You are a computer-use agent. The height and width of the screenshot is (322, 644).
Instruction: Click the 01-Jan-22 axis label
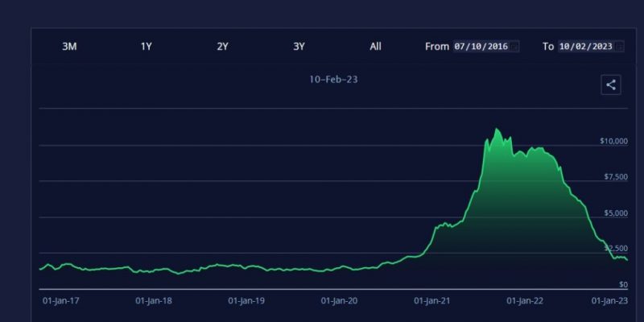(525, 301)
